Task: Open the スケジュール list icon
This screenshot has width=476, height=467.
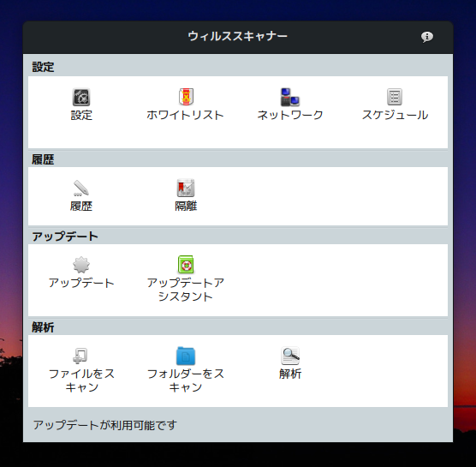Action: (x=395, y=97)
